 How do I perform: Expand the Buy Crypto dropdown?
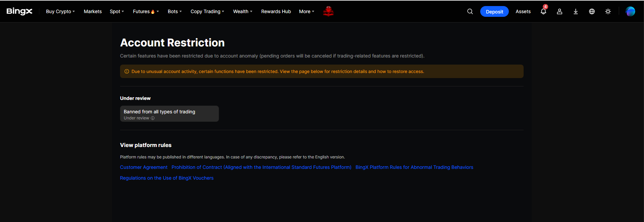click(x=61, y=11)
